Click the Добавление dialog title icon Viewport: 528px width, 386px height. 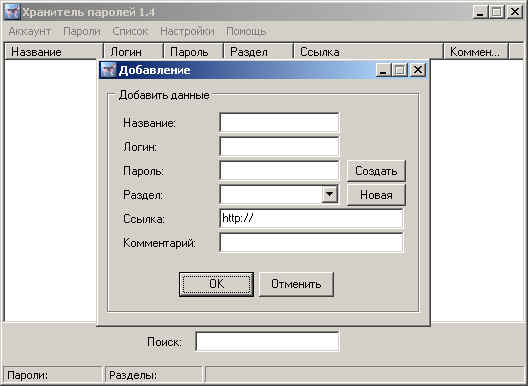(108, 70)
